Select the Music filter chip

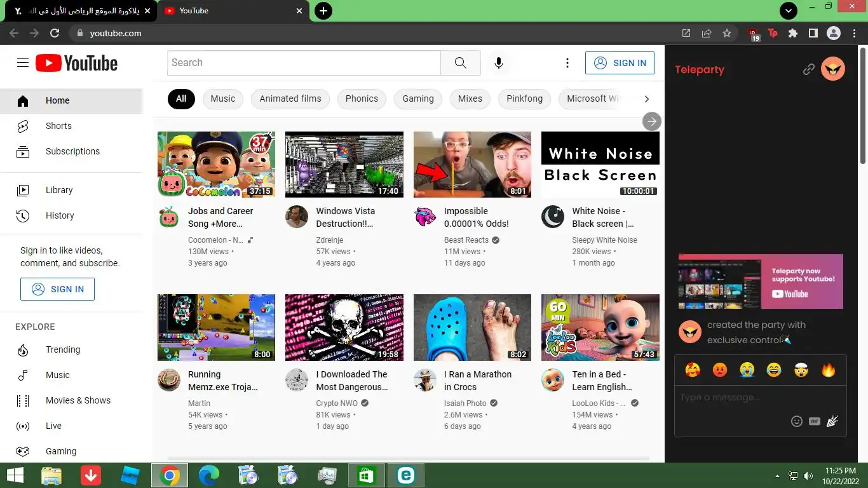[223, 98]
